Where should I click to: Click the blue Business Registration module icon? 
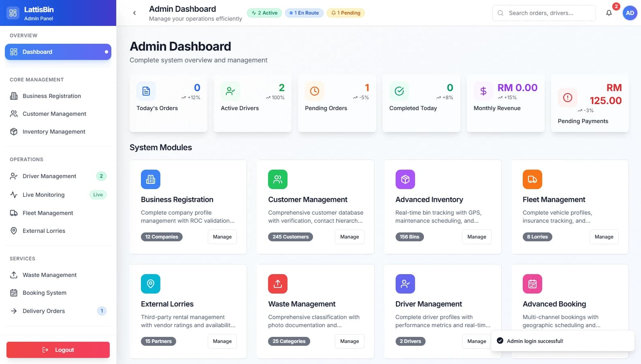pyautogui.click(x=151, y=179)
